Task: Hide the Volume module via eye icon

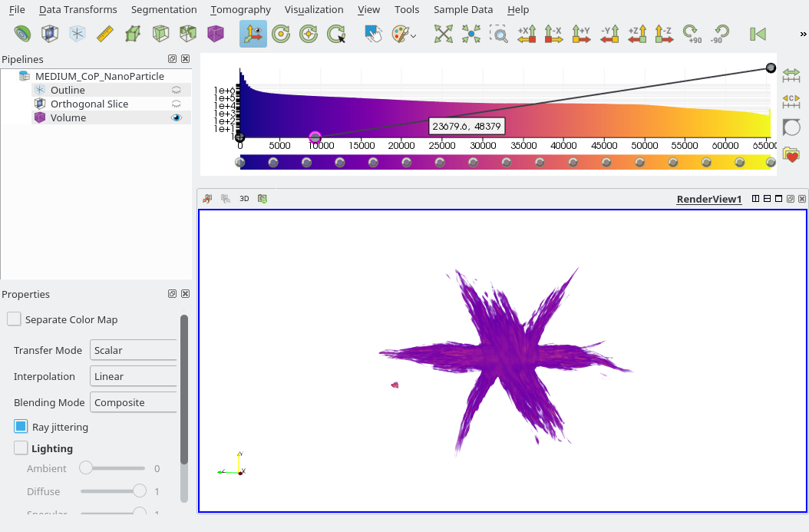Action: 177,117
